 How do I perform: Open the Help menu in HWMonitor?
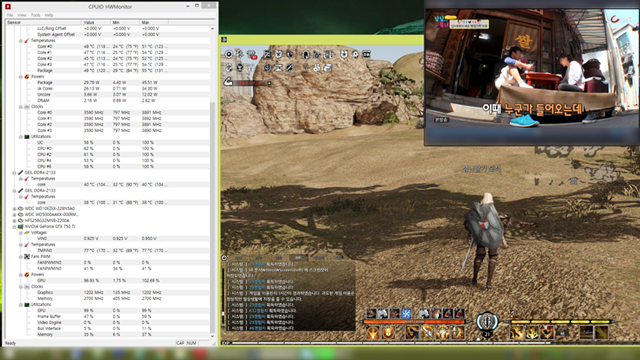pyautogui.click(x=49, y=15)
